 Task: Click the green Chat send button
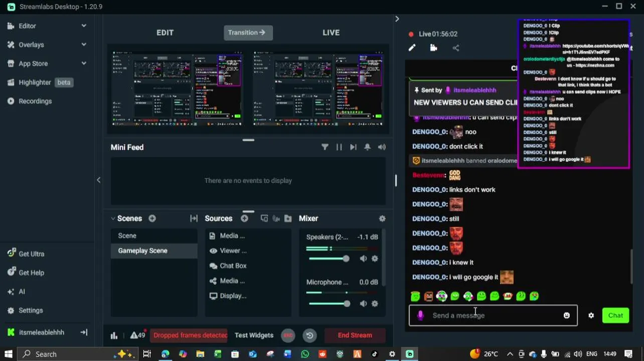point(615,315)
